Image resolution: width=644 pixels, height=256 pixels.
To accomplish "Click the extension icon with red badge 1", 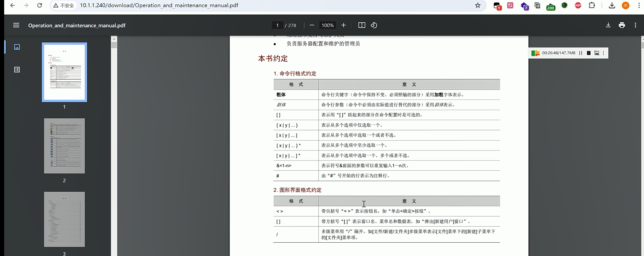I will (x=497, y=6).
